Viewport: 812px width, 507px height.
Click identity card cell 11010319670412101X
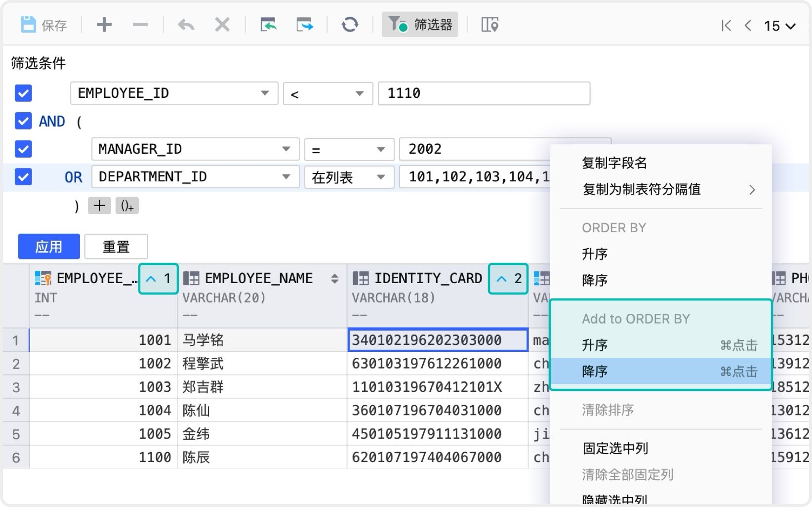click(438, 387)
